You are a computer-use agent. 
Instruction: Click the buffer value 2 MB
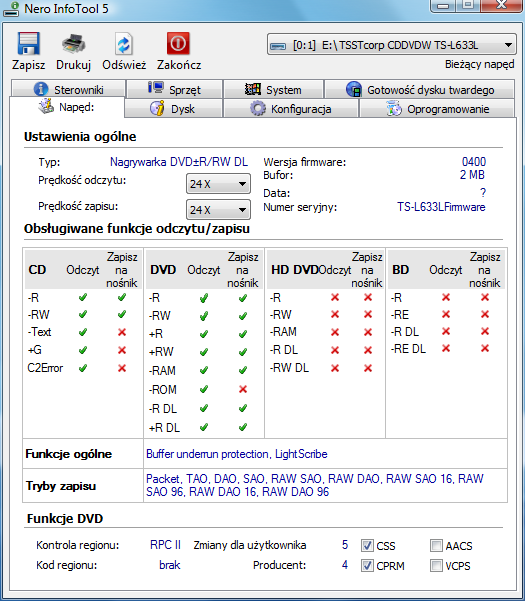coord(472,175)
